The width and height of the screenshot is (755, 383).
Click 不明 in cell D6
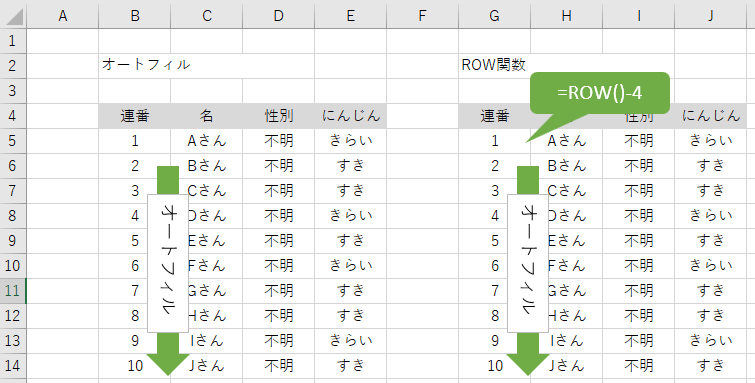click(279, 166)
